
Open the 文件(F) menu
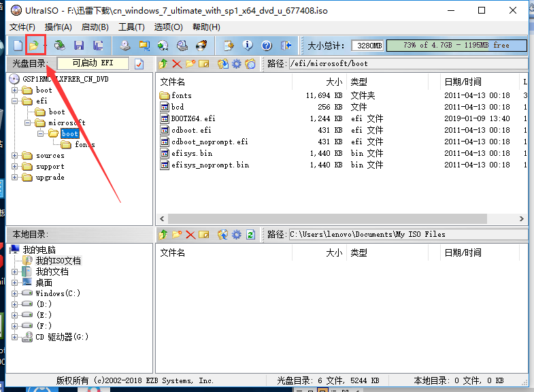tap(22, 27)
